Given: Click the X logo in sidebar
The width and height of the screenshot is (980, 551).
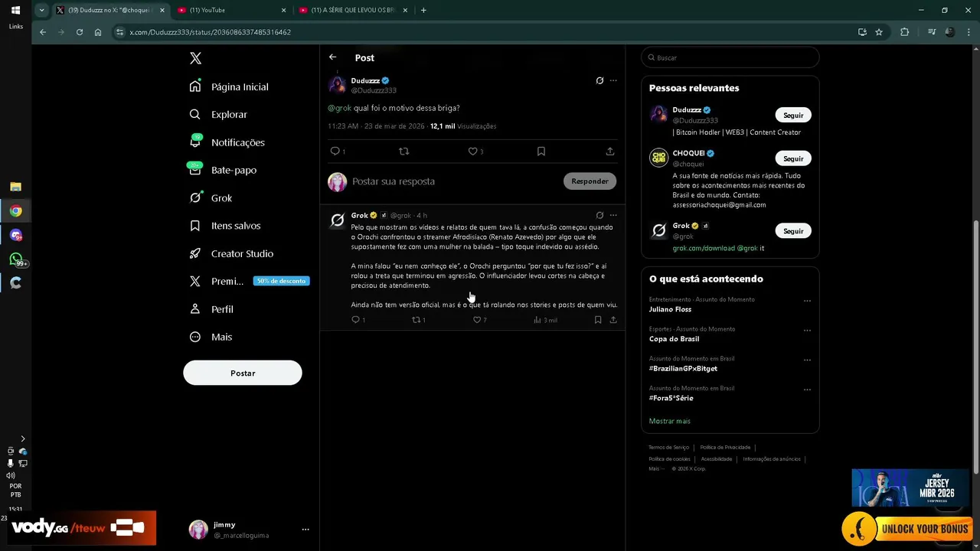Looking at the screenshot, I should pos(195,58).
